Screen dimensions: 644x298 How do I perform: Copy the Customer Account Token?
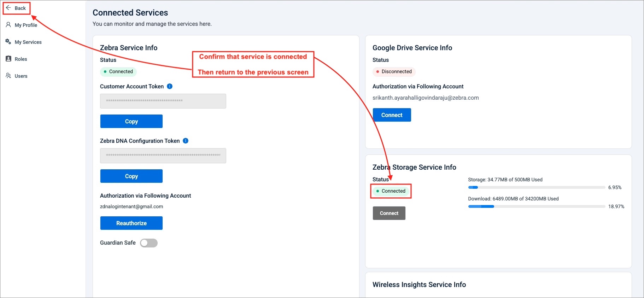point(131,121)
